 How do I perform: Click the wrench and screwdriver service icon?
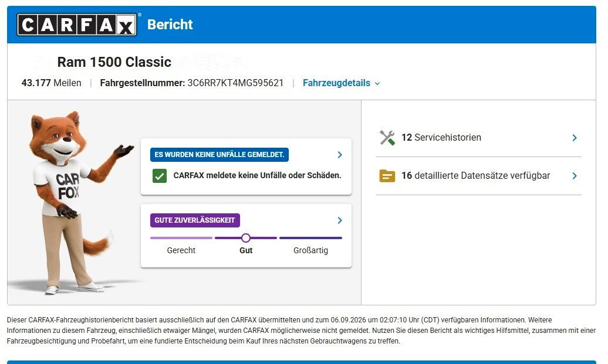tap(387, 138)
